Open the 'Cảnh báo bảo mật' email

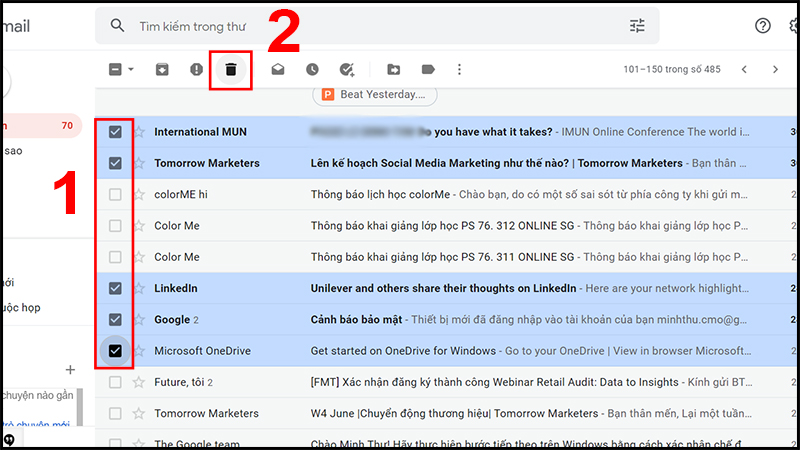(356, 319)
